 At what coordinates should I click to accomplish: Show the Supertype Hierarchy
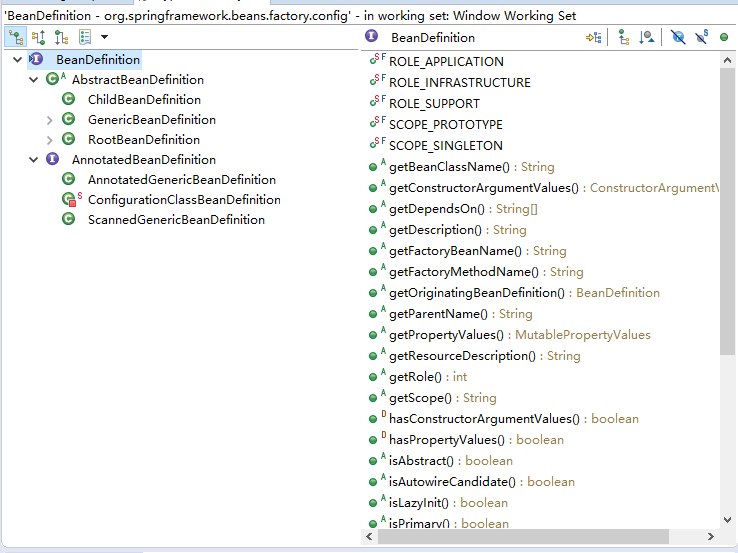coord(39,37)
